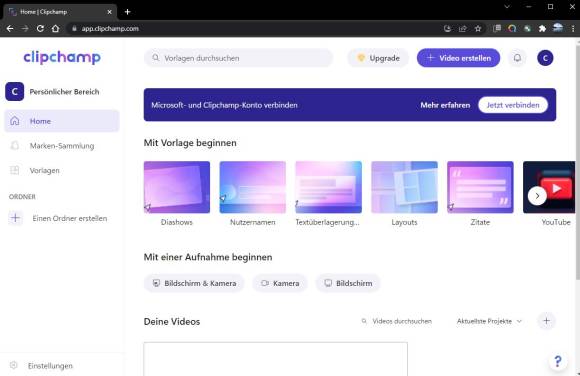Open the Layouts template thumbnail

[x=404, y=187]
